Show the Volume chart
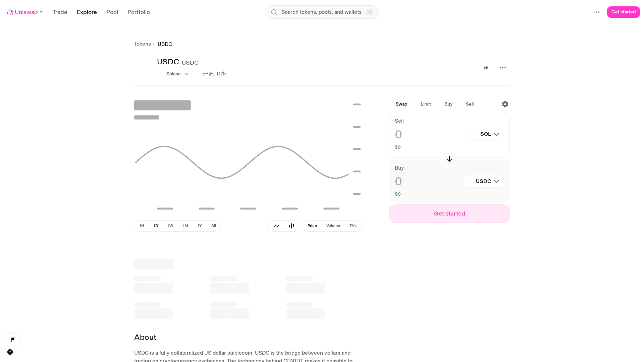Image resolution: width=644 pixels, height=362 pixels. pyautogui.click(x=333, y=226)
